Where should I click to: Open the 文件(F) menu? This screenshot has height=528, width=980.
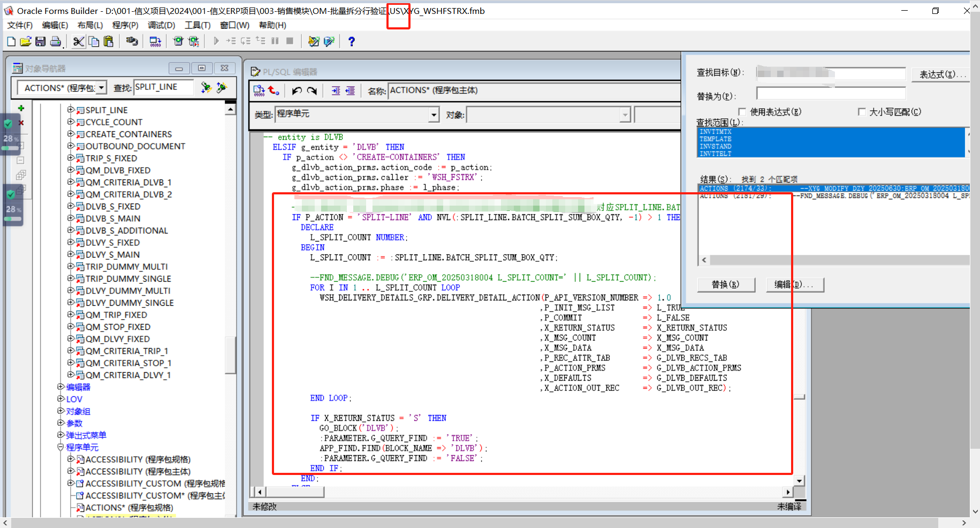click(x=20, y=25)
